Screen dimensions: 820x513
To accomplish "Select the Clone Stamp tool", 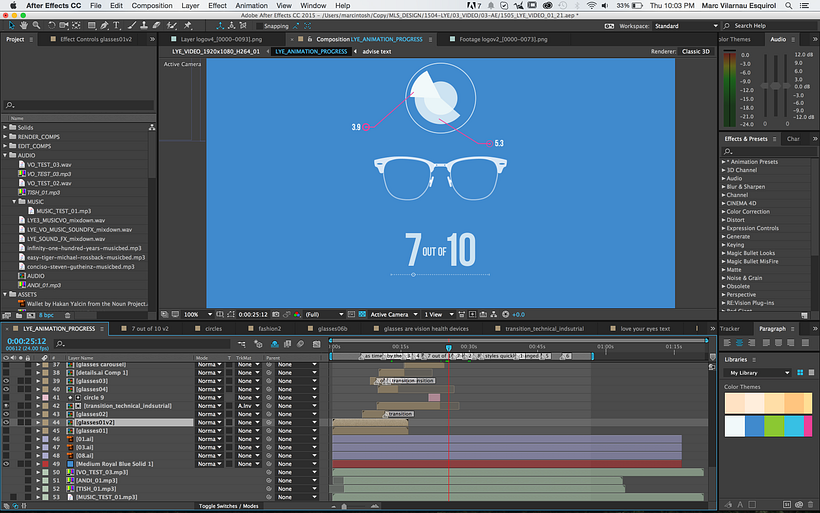I will pyautogui.click(x=144, y=26).
